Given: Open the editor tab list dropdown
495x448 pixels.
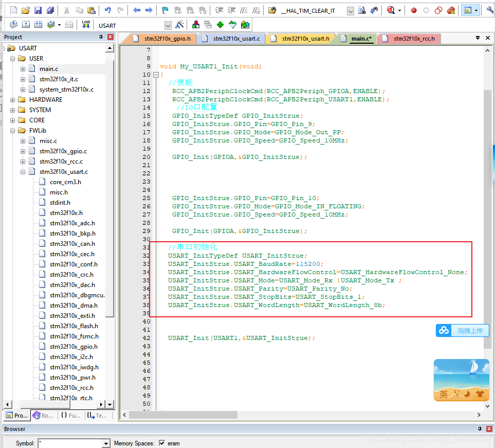Looking at the screenshot, I should [x=478, y=38].
